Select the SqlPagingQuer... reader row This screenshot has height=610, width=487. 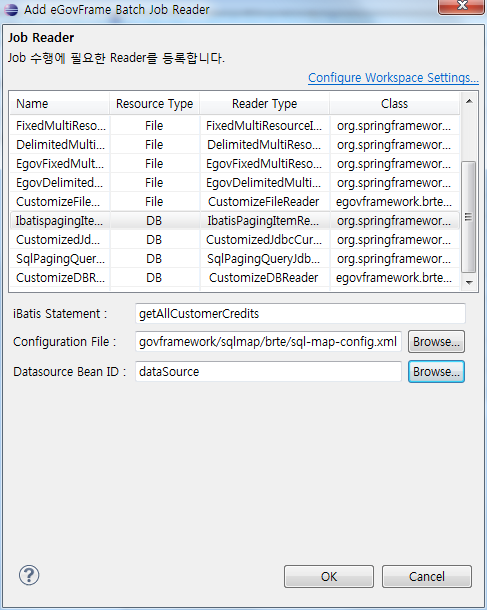tap(235, 259)
